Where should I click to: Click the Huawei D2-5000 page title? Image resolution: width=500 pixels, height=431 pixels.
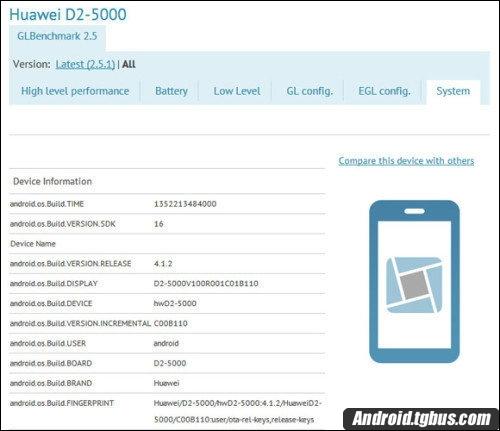68,15
